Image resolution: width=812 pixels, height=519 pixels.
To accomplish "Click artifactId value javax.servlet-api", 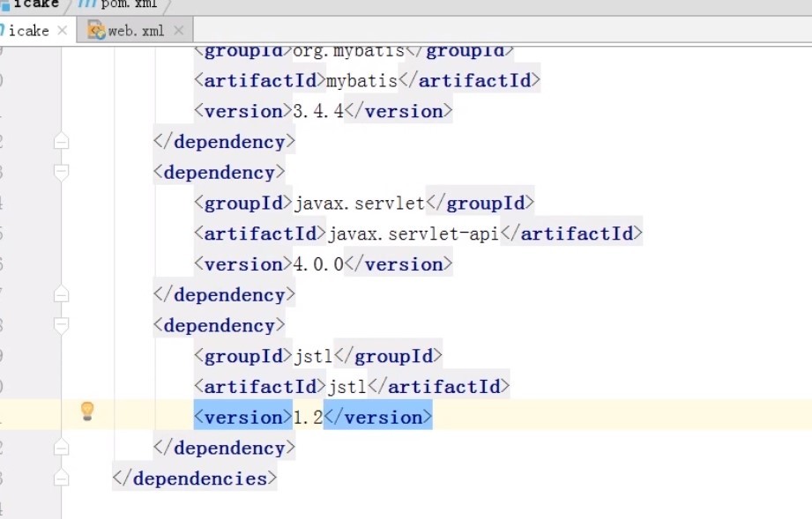I will point(413,234).
